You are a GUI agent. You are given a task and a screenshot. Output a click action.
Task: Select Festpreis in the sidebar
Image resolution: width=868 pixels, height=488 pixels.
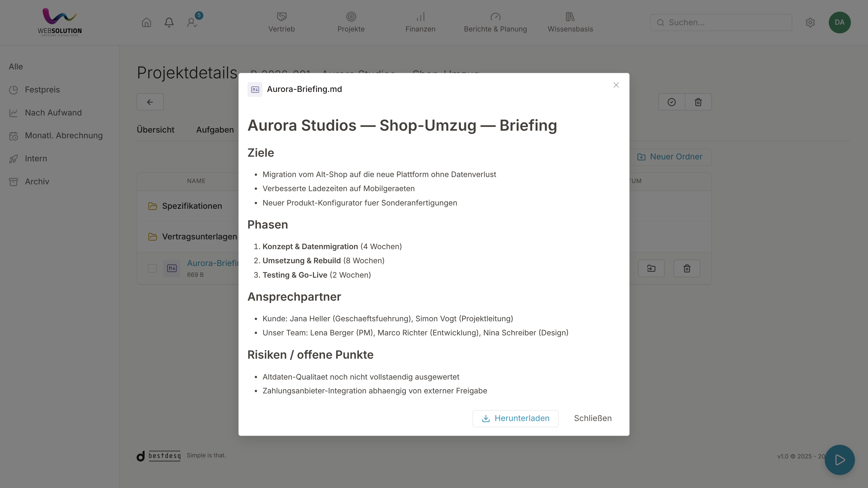pyautogui.click(x=42, y=90)
